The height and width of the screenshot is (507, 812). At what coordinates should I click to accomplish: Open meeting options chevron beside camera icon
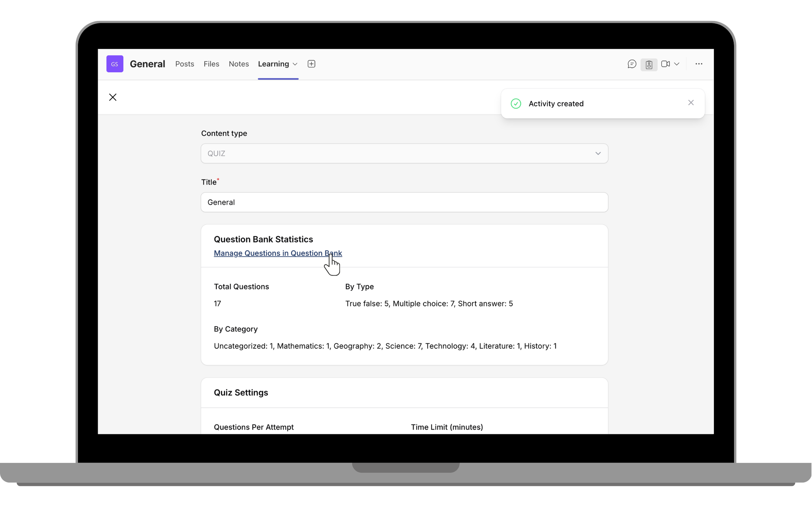click(x=678, y=64)
